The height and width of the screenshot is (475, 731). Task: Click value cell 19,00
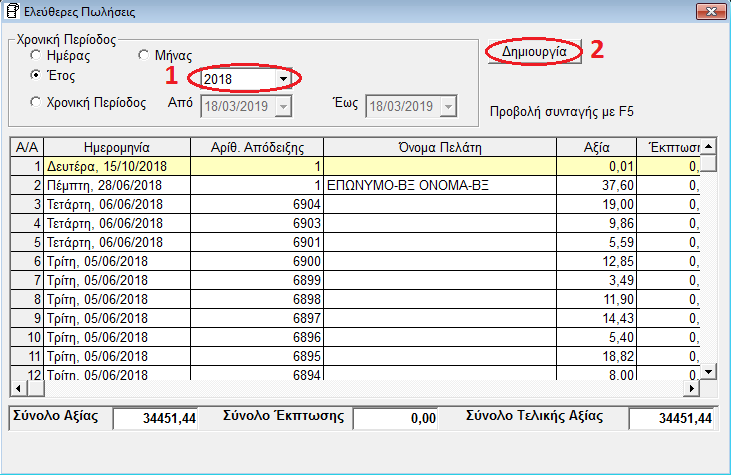click(596, 204)
